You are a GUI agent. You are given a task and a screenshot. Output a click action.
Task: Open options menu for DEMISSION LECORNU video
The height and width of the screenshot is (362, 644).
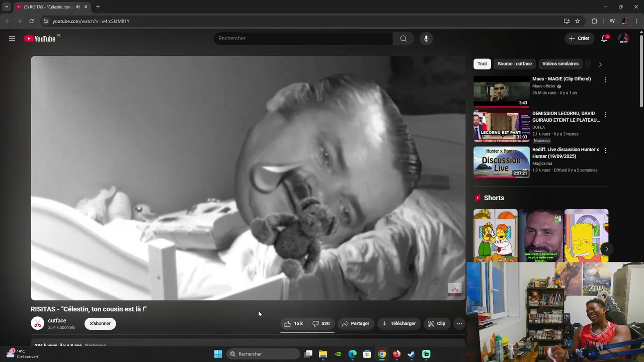coord(605,115)
